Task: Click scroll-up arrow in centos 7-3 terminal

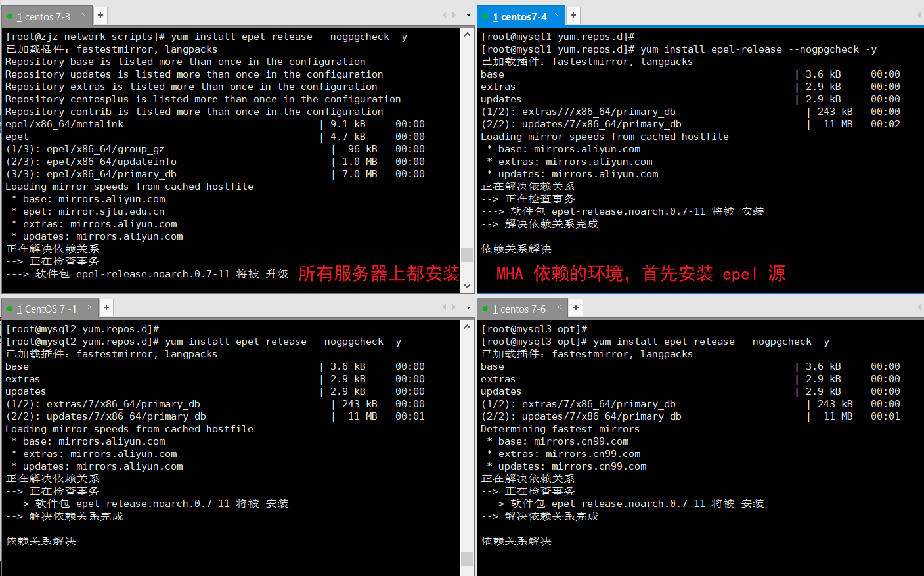Action: pyautogui.click(x=468, y=35)
